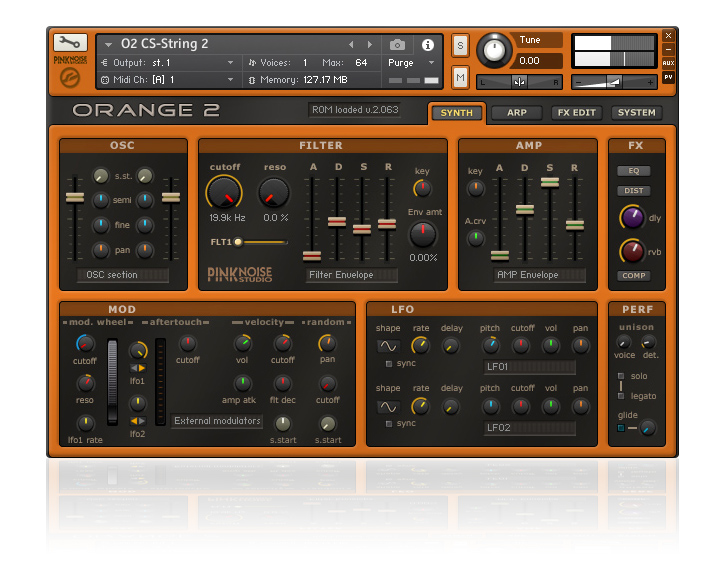Enable LFO1 sync checkbox

(389, 364)
